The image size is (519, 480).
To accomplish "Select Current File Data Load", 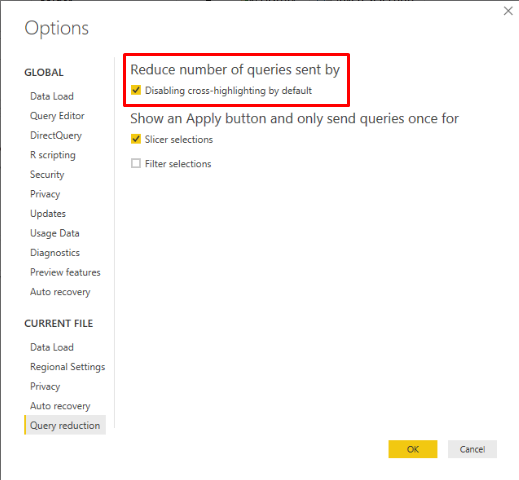I will coord(52,347).
